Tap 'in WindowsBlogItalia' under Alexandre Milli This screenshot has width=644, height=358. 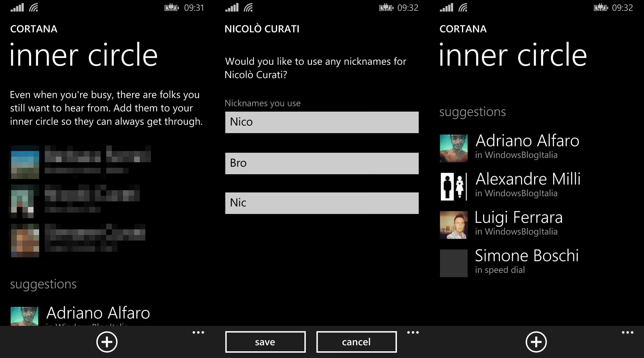pos(516,193)
